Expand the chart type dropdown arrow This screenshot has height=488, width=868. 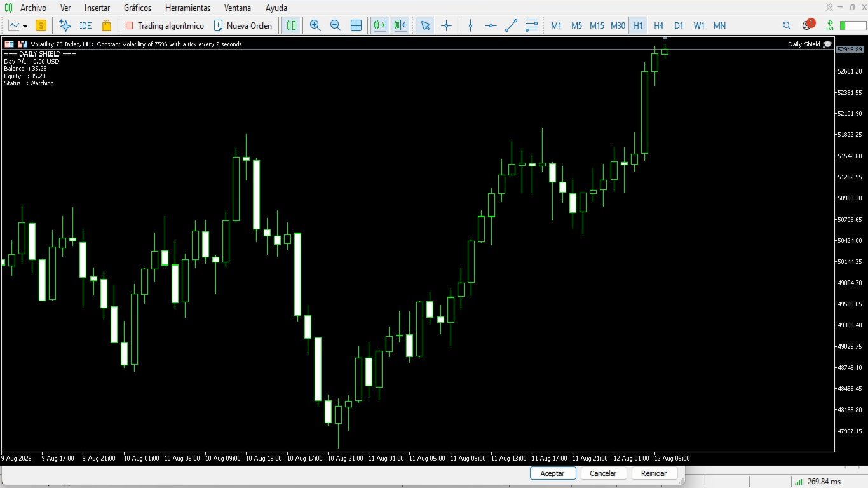(25, 26)
